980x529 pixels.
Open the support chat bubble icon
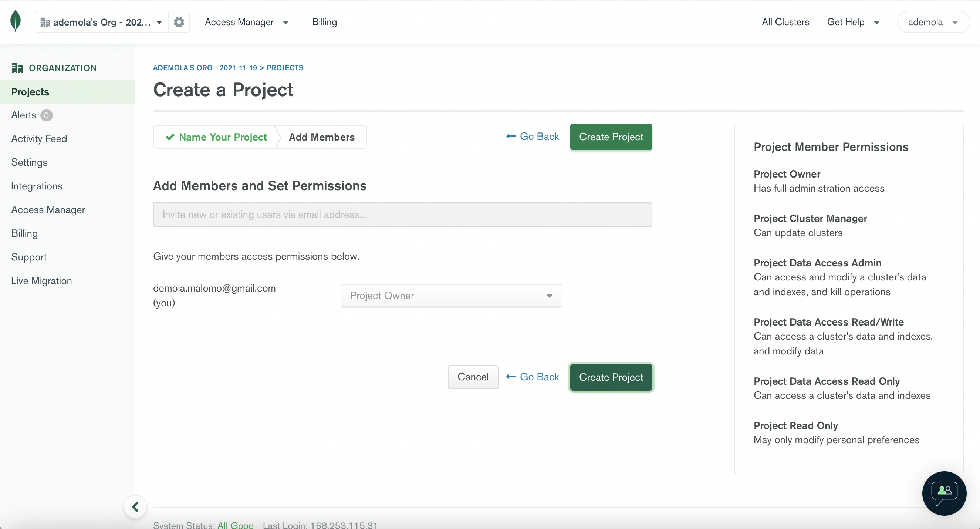944,493
